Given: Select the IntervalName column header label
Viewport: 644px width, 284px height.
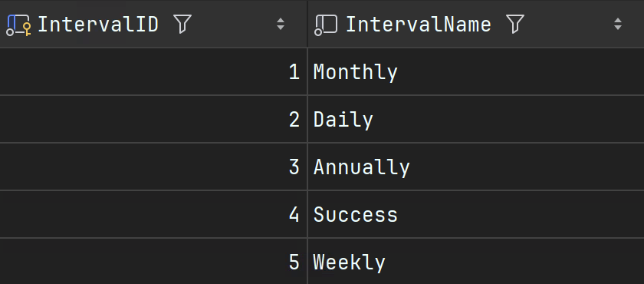Looking at the screenshot, I should tap(419, 25).
